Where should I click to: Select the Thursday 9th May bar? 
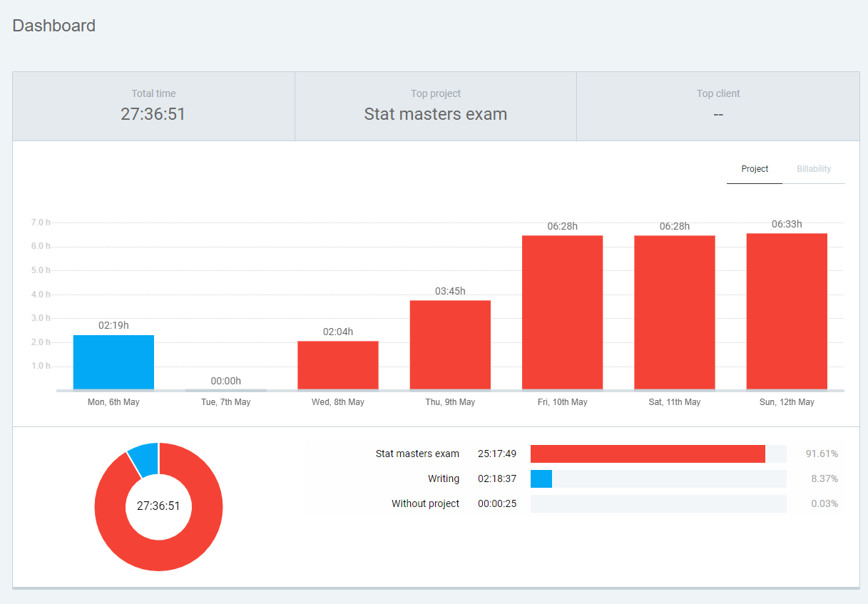(x=450, y=345)
